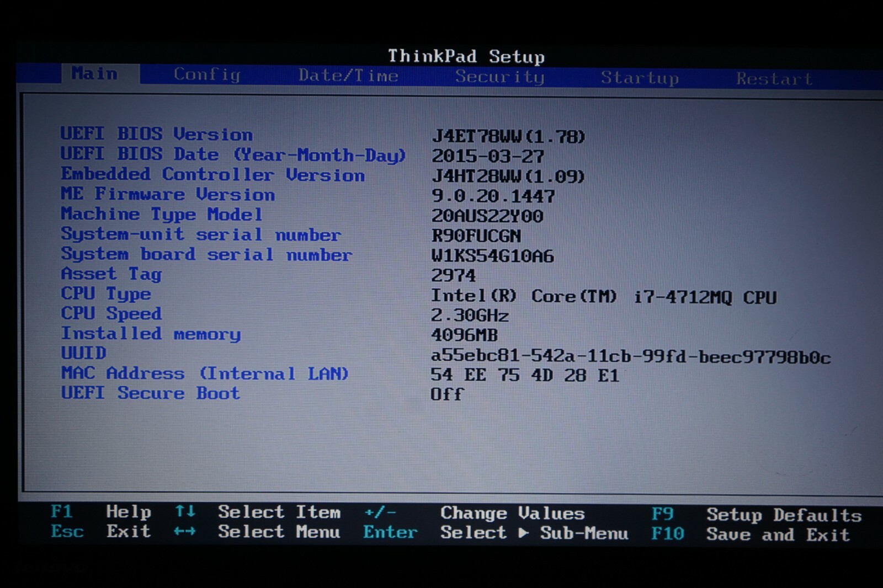Viewport: 883px width, 588px height.
Task: Go to the Security tab
Action: click(499, 77)
